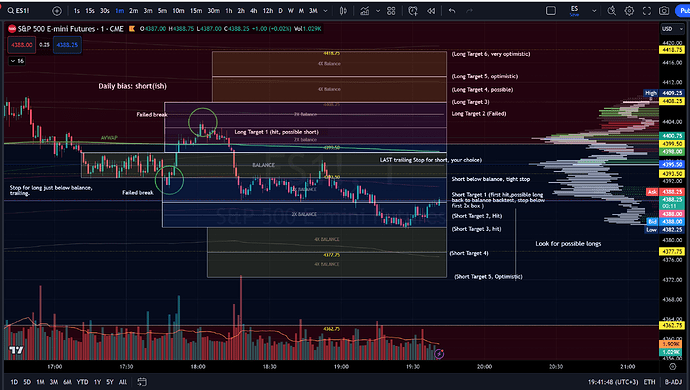The height and width of the screenshot is (390, 690).
Task: Create an alert with the alarm clock icon
Action: tap(413, 11)
